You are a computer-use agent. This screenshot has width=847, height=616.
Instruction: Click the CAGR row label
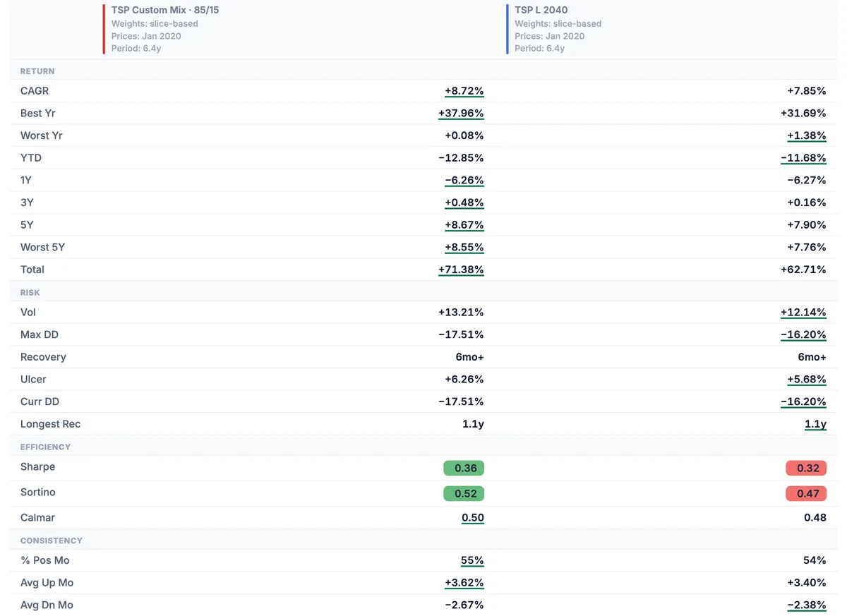click(35, 91)
